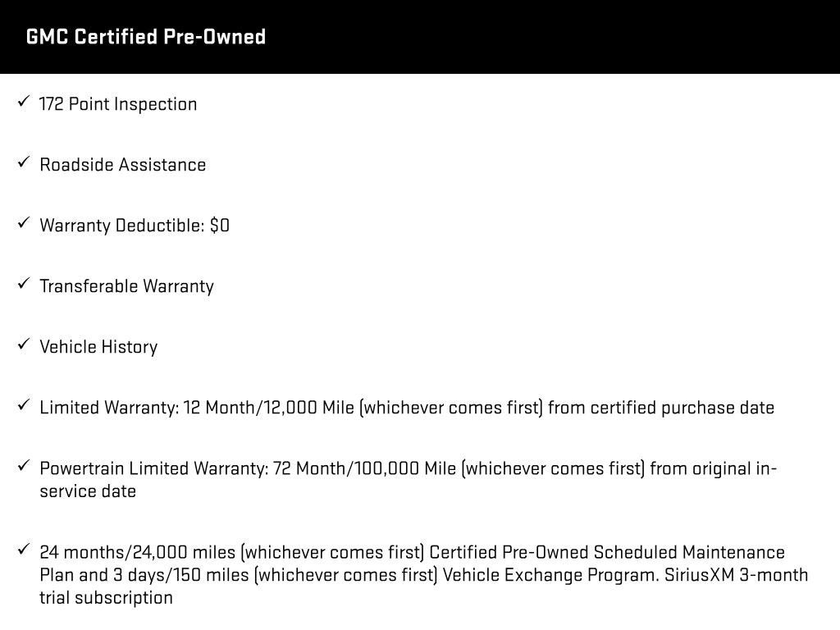Click the Certified Pre-Owned Scheduled Maintenance text
Image resolution: width=840 pixels, height=630 pixels.
pos(607,552)
